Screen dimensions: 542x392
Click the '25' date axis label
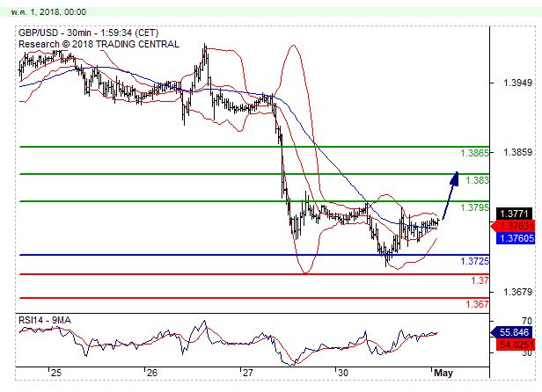click(56, 373)
